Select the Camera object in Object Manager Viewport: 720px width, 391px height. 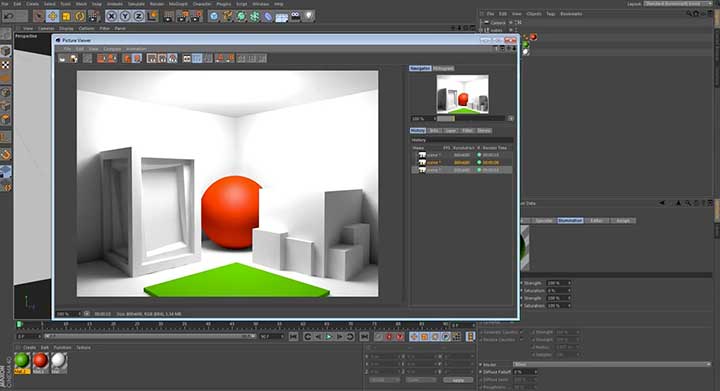tap(498, 22)
